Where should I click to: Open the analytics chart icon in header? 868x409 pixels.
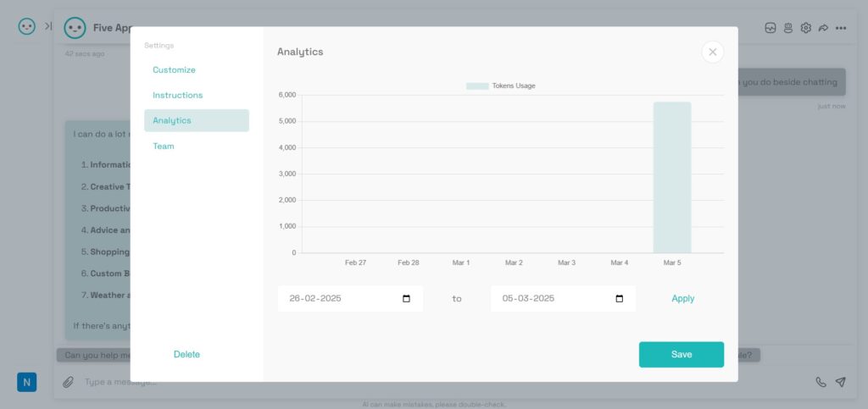click(771, 28)
